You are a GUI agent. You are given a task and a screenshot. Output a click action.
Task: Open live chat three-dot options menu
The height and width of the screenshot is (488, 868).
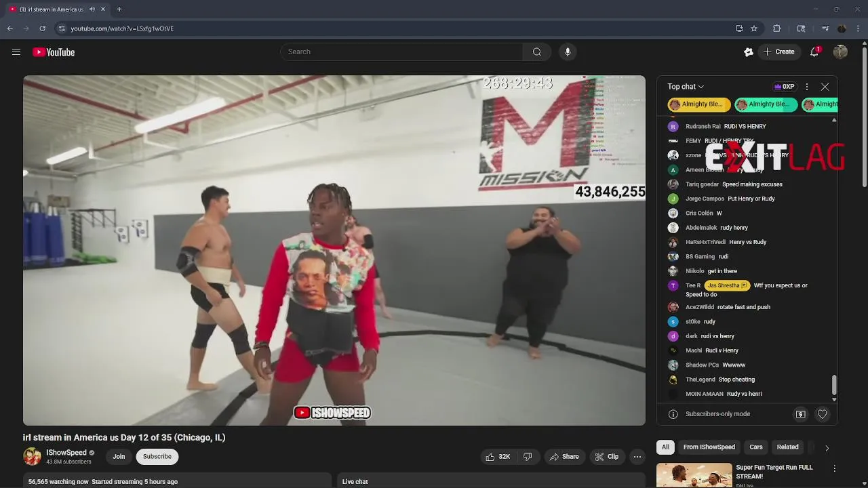[x=807, y=87]
